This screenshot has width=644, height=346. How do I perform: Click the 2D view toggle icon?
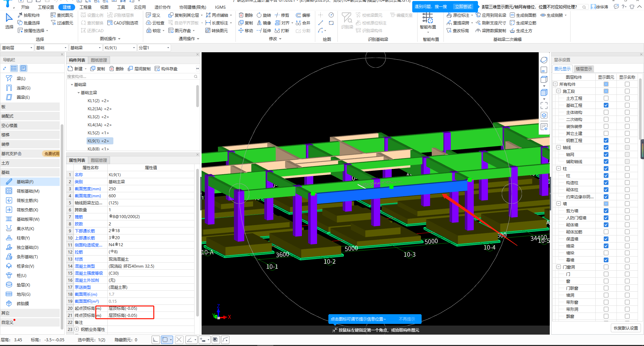coord(544,70)
